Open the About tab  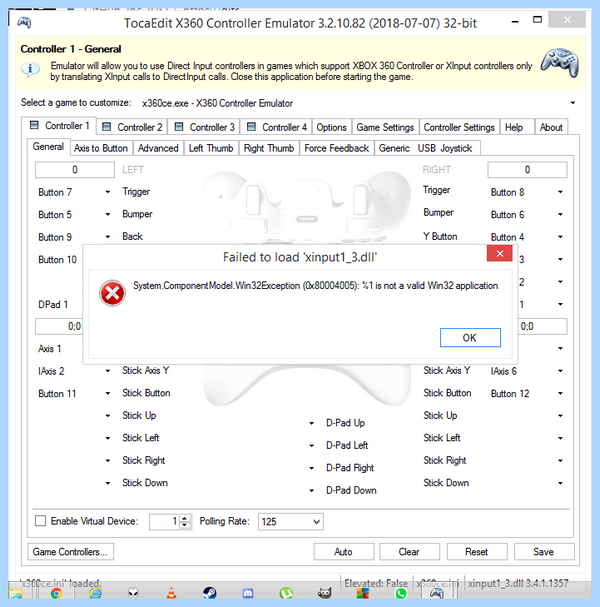551,127
